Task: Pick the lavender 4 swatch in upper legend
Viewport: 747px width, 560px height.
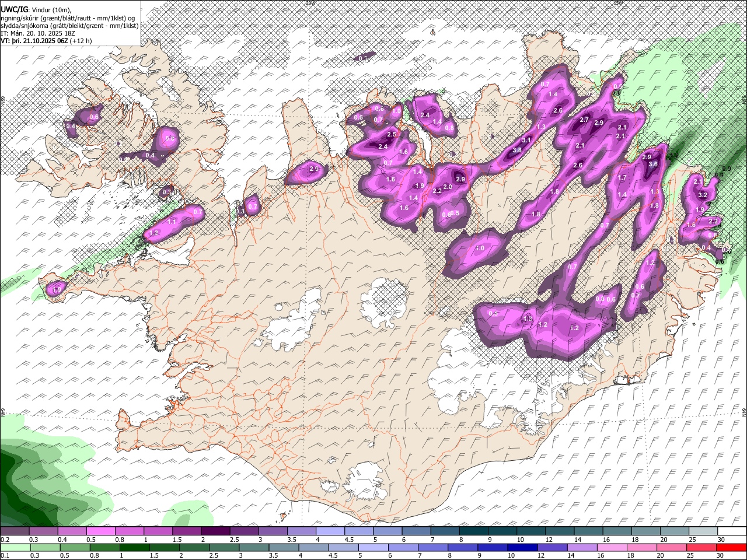Action: (330, 531)
